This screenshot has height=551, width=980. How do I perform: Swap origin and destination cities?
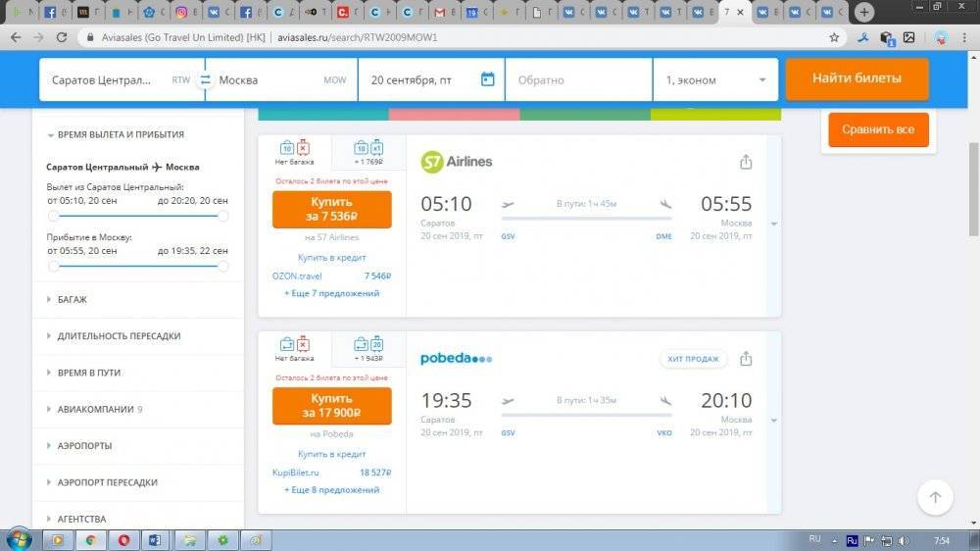[x=205, y=80]
